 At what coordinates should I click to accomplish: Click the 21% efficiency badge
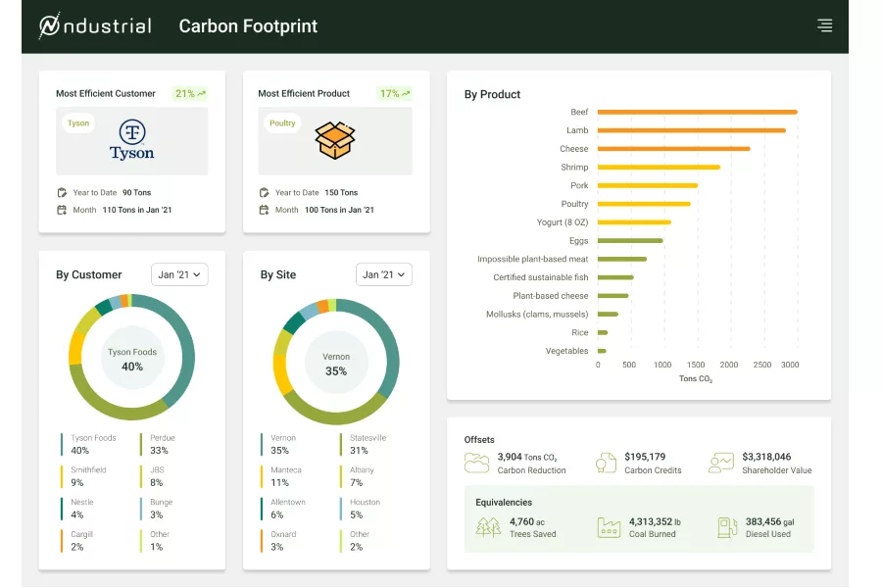pyautogui.click(x=189, y=93)
